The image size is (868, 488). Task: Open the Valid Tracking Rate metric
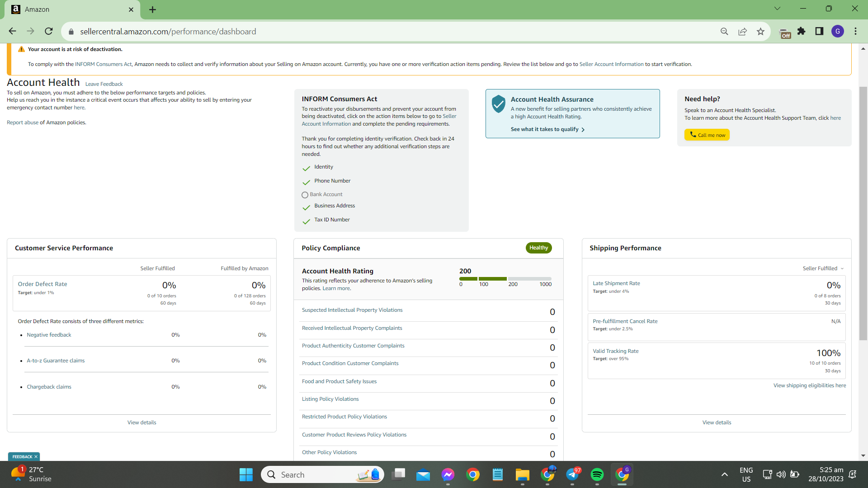point(616,351)
